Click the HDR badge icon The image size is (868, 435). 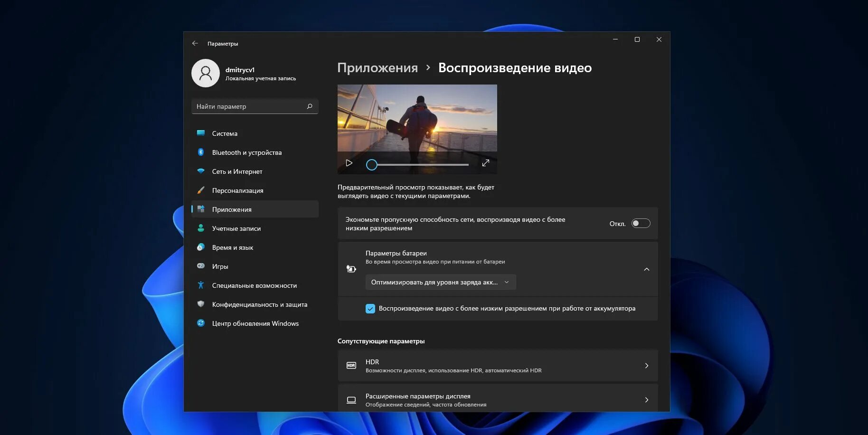coord(351,365)
